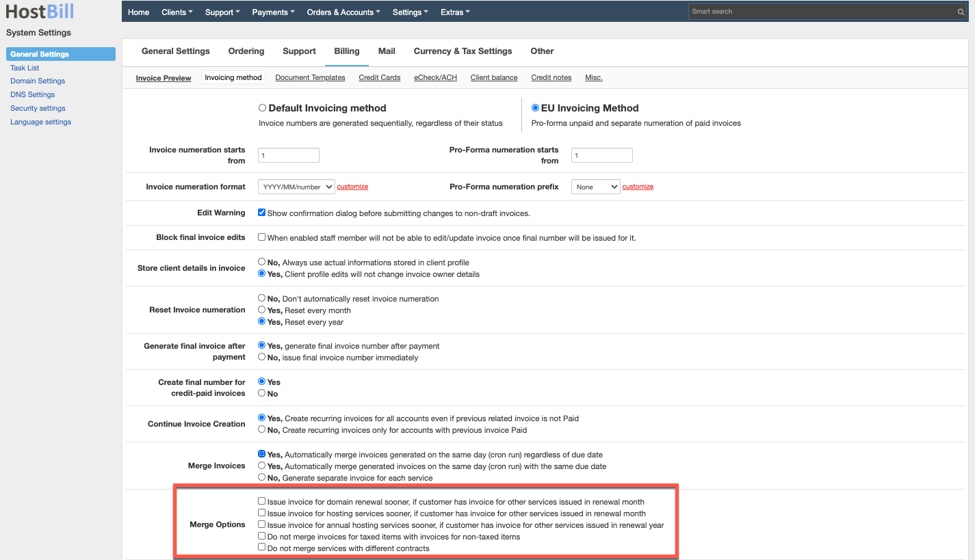
Task: Check "Do not merge invoices for taxed items"
Action: pyautogui.click(x=261, y=536)
